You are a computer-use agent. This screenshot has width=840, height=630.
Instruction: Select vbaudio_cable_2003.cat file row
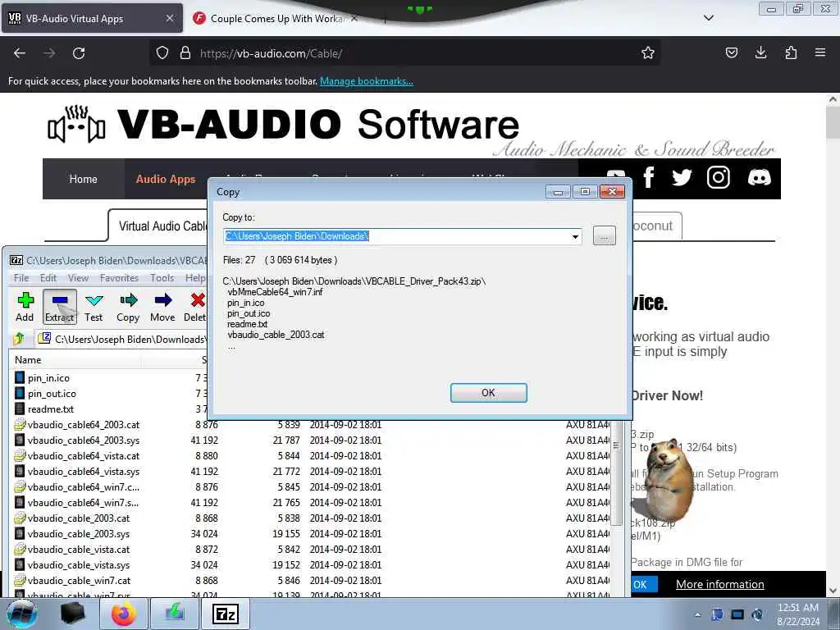click(x=311, y=518)
